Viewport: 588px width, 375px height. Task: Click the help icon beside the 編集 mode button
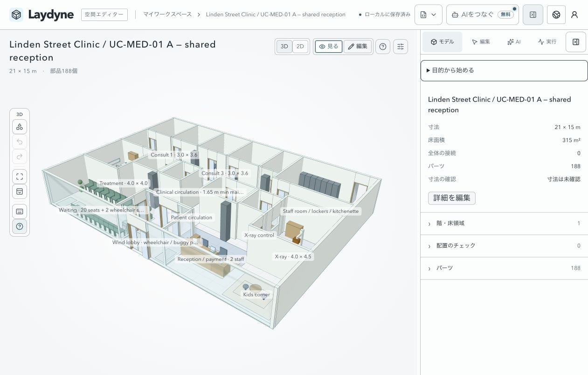click(383, 47)
